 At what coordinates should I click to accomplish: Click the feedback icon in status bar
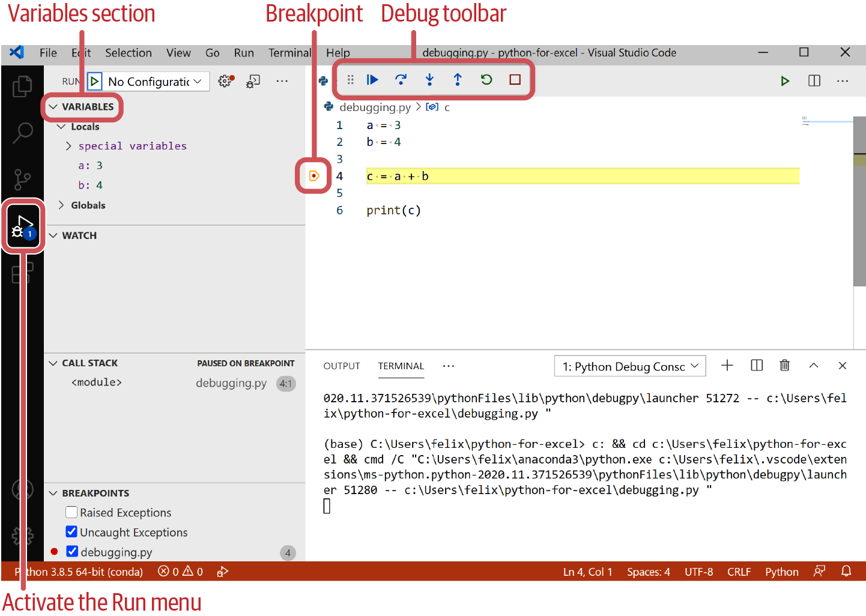[819, 572]
